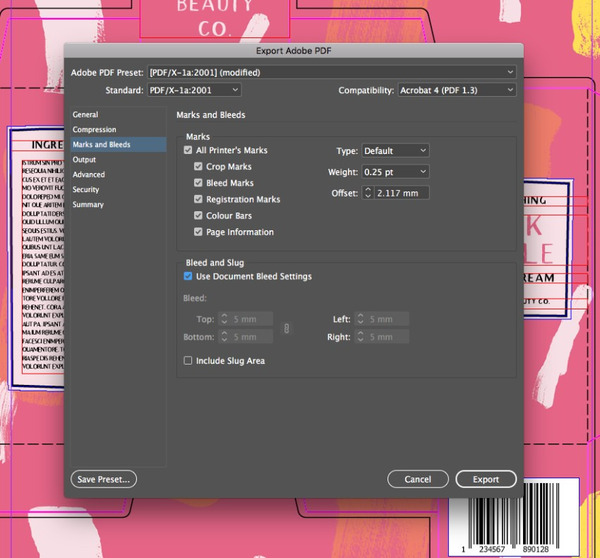Toggle the Crop Marks checkbox

[x=198, y=167]
